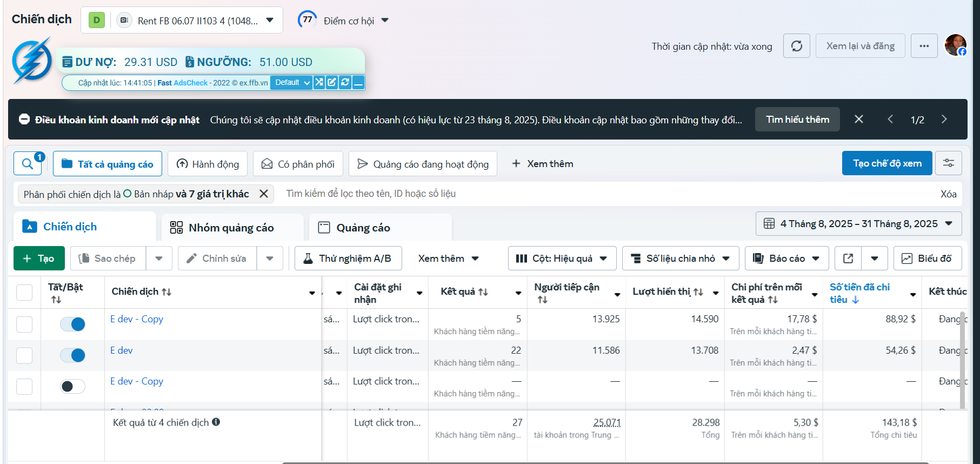Open the three-dots more options menu

coord(924,46)
